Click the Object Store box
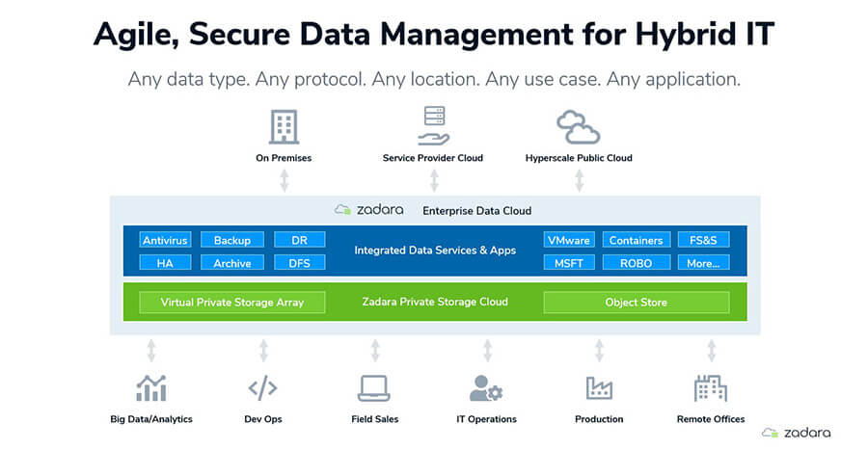 coord(637,303)
